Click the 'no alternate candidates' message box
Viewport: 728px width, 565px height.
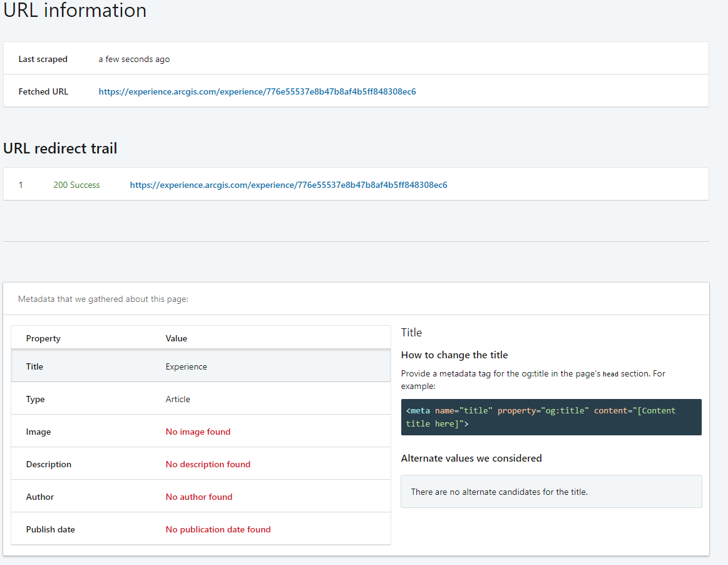click(x=551, y=491)
